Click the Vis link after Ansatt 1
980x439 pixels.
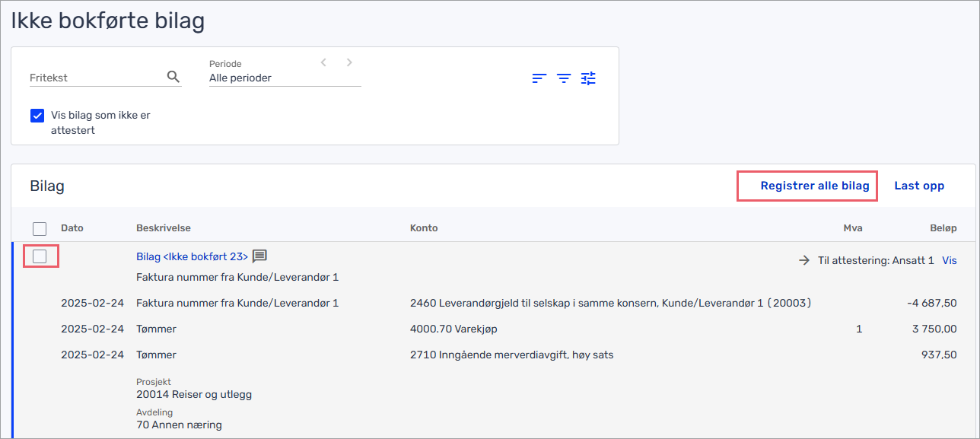(x=950, y=260)
